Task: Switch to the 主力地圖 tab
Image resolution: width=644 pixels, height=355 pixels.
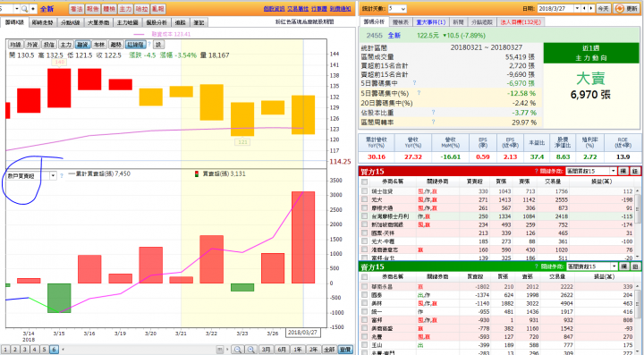Action: pos(127,22)
